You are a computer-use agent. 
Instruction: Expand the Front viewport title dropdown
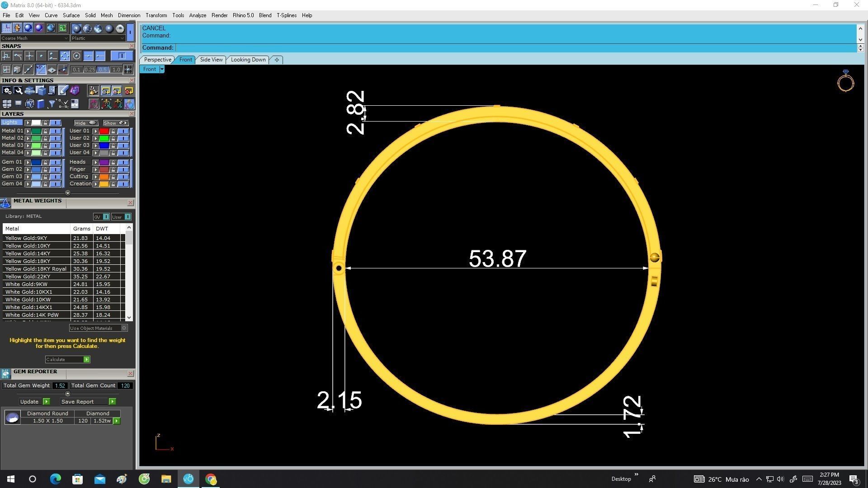click(161, 69)
